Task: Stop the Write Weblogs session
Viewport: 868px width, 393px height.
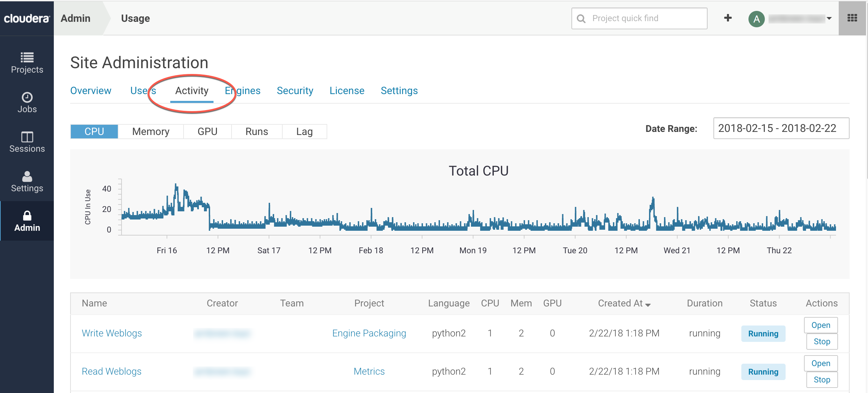Action: click(821, 342)
